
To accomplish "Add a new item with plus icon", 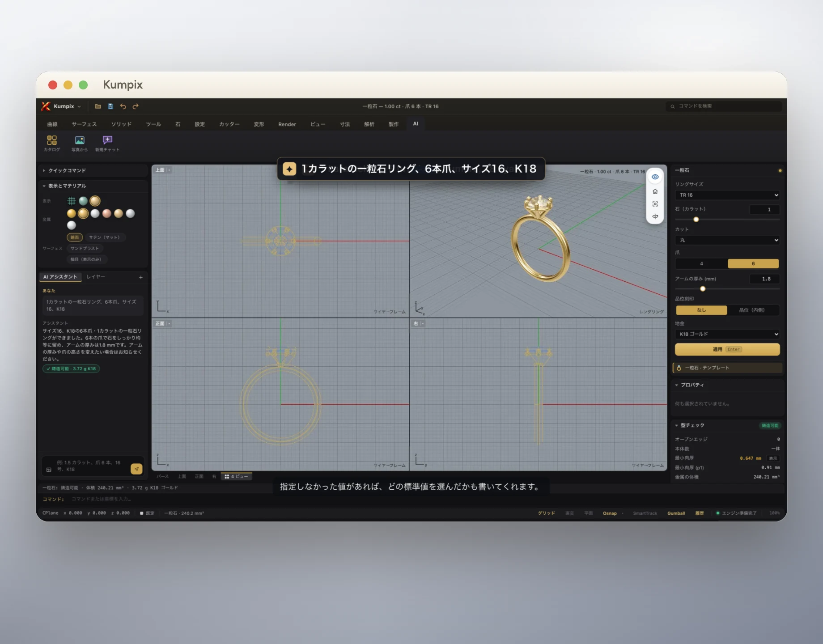I will tap(141, 277).
